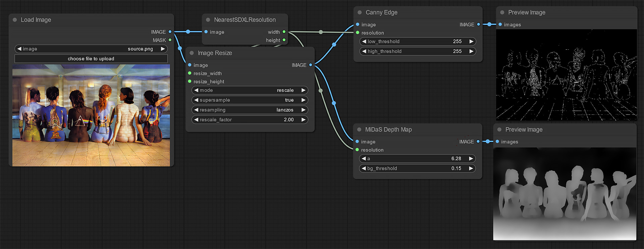Collapse the NearestSDXLResolution node via its dot
The width and height of the screenshot is (644, 249).
pyautogui.click(x=208, y=20)
